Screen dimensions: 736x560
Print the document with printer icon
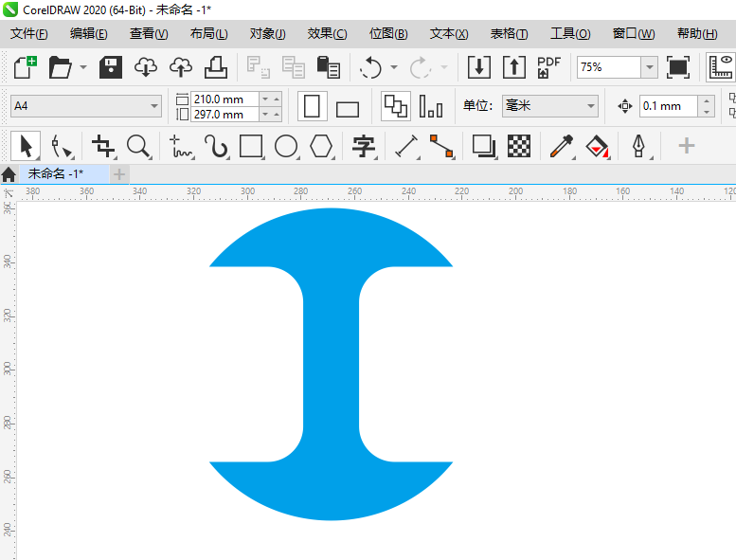click(216, 67)
